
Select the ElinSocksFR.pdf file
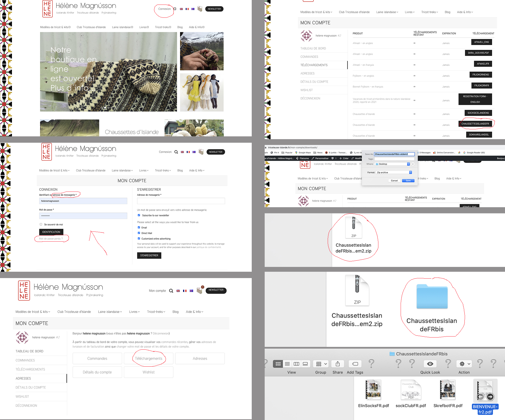click(x=374, y=394)
